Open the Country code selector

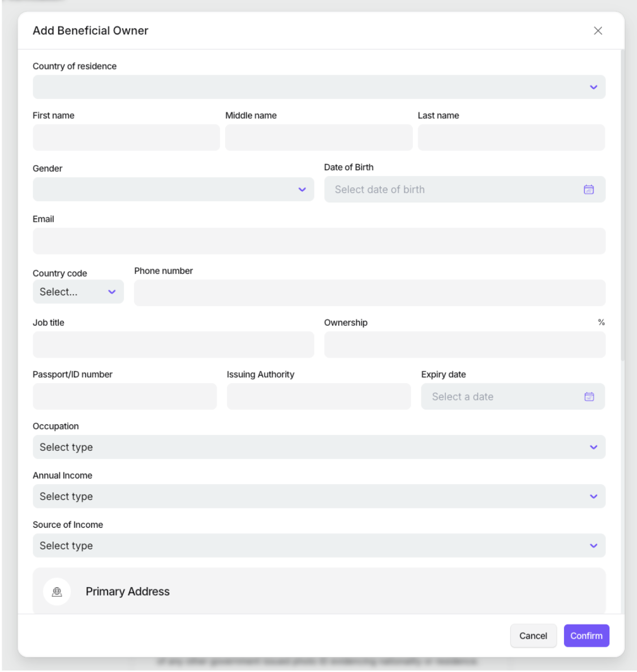pos(78,292)
